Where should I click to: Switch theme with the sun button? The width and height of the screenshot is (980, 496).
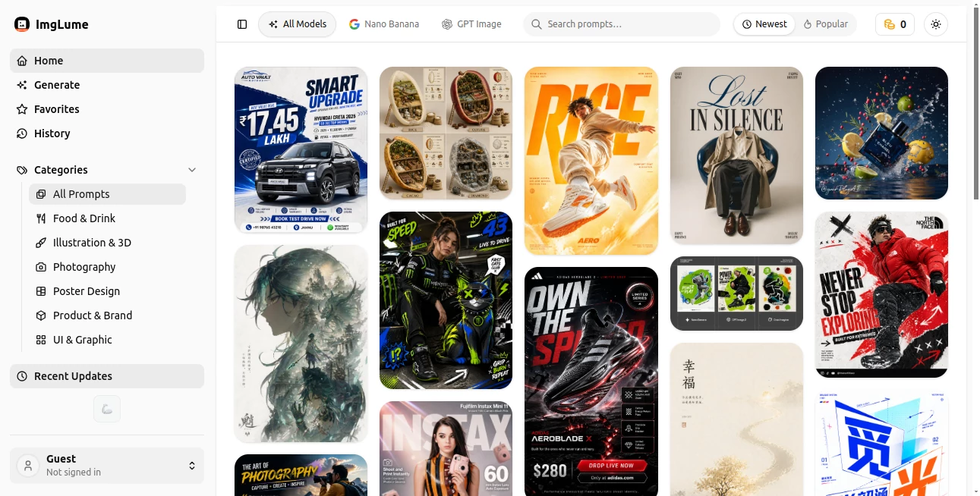(936, 24)
